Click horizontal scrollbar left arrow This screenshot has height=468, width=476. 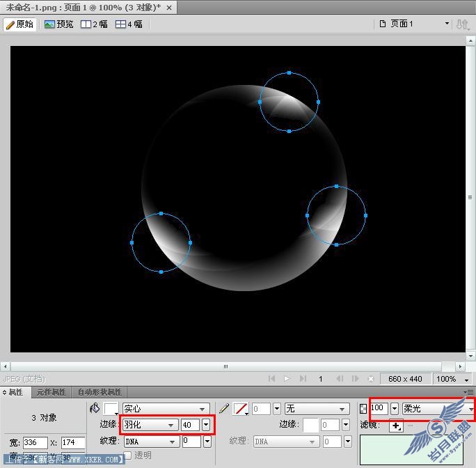pyautogui.click(x=5, y=366)
